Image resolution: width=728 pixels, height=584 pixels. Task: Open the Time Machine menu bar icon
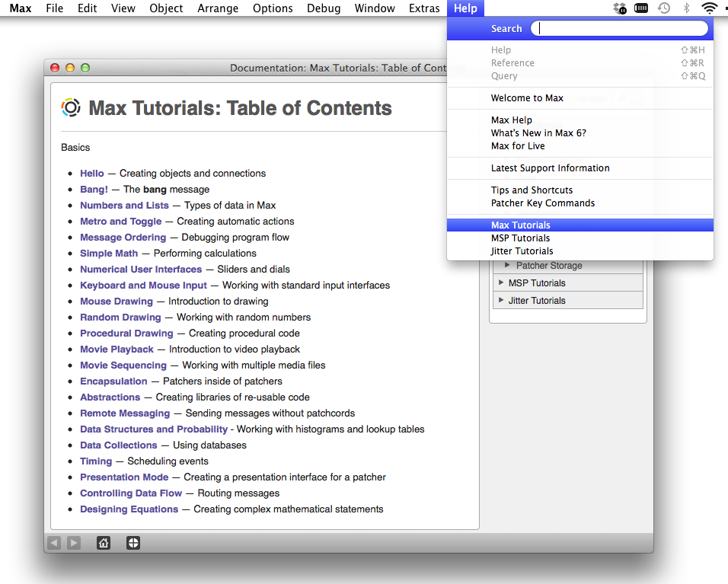(664, 8)
